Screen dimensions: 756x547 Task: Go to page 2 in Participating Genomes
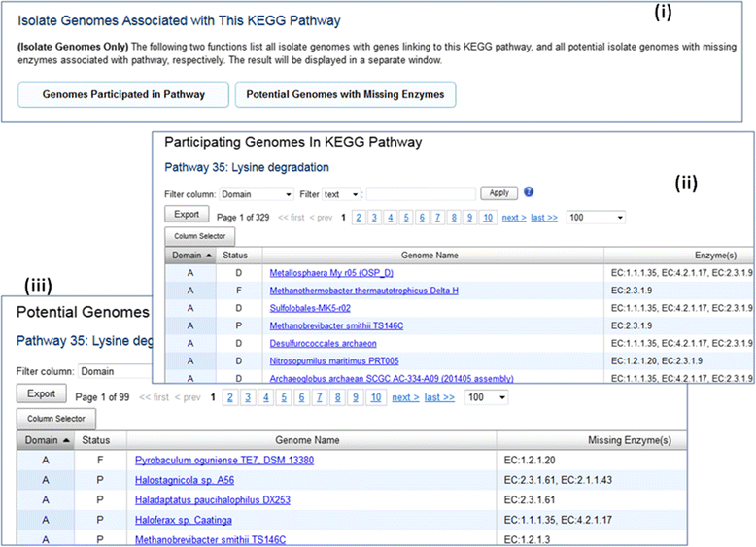pyautogui.click(x=359, y=218)
